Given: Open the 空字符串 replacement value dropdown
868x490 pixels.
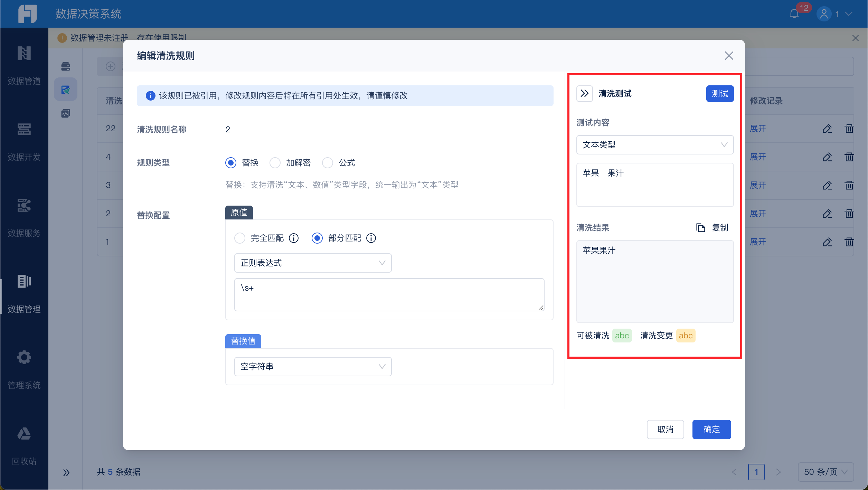Looking at the screenshot, I should point(313,367).
